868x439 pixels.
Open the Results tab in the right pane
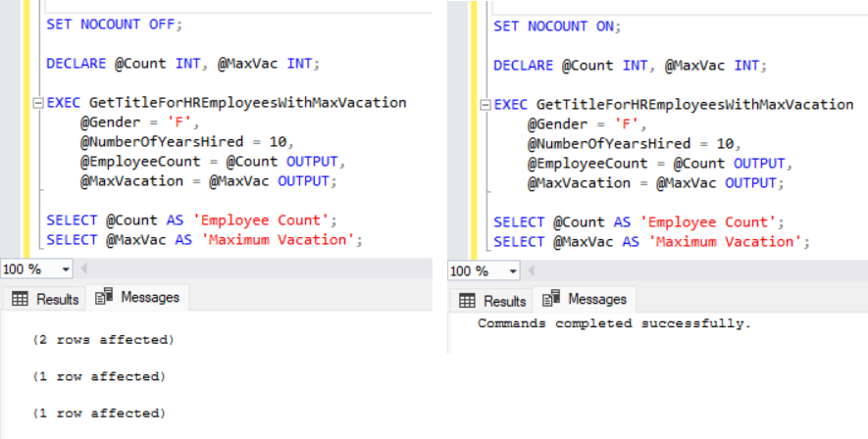click(493, 301)
